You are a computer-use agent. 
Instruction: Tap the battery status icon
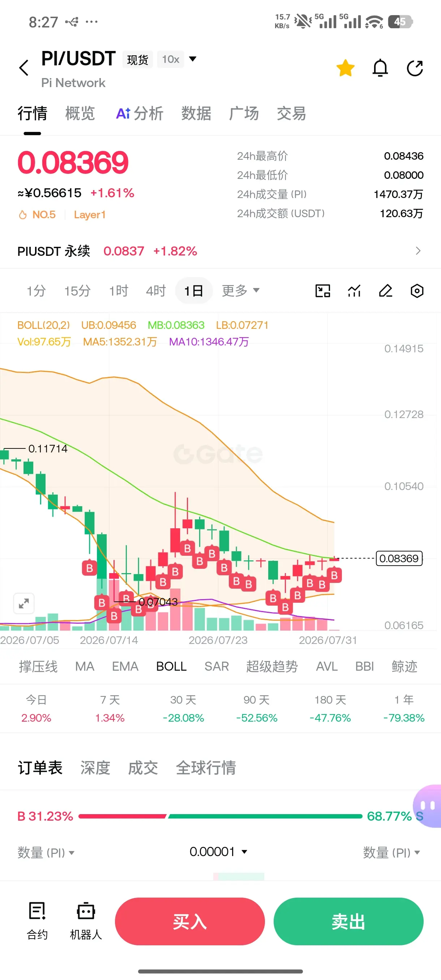click(400, 22)
